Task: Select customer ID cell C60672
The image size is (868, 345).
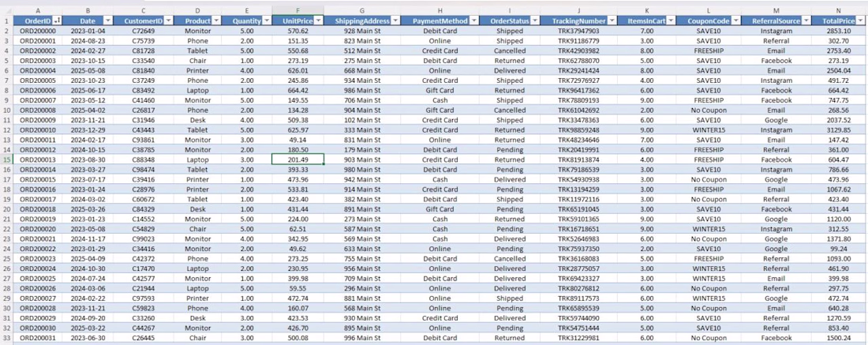Action: tap(144, 200)
